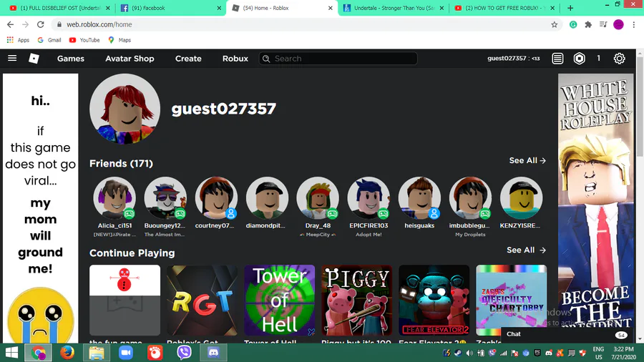The width and height of the screenshot is (644, 362).
Task: Open Windows Start menu
Action: tap(11, 353)
